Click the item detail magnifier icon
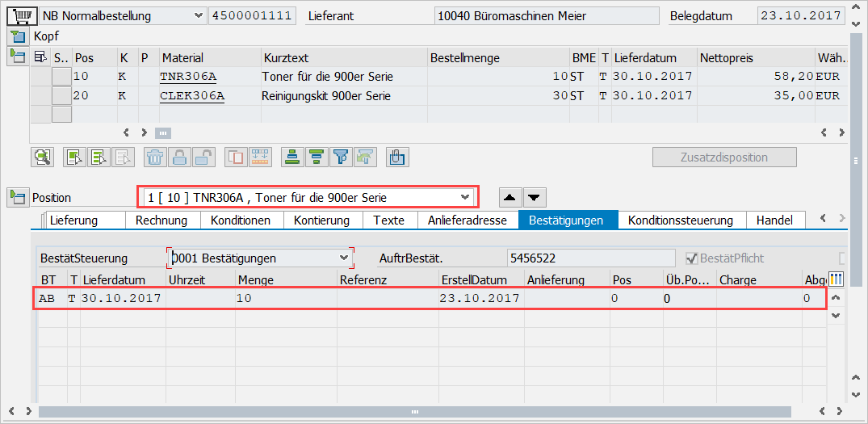Image resolution: width=868 pixels, height=424 pixels. (x=41, y=157)
